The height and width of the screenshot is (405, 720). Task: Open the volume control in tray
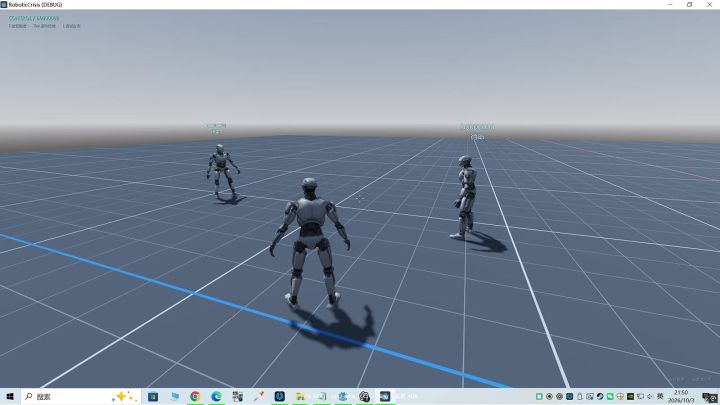[x=650, y=396]
